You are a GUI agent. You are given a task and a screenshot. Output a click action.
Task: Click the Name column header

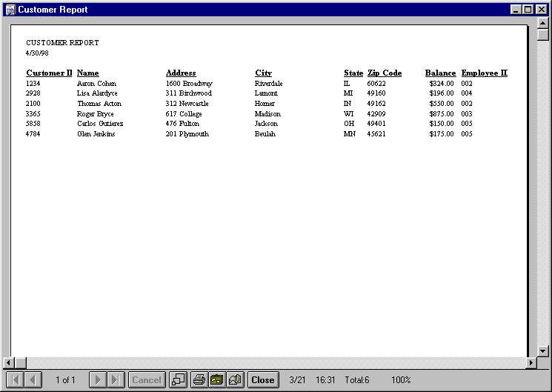pyautogui.click(x=88, y=73)
